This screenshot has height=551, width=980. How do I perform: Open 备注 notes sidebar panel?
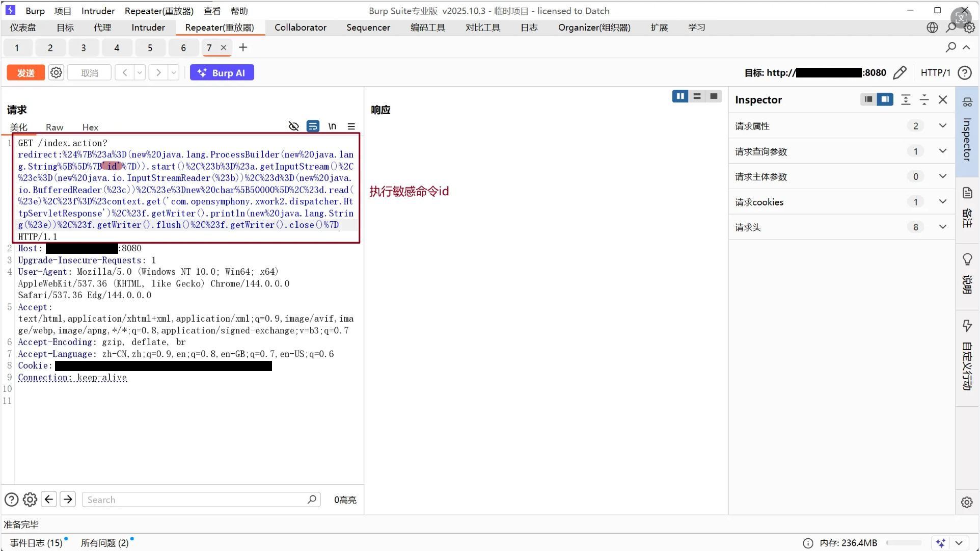pyautogui.click(x=967, y=208)
